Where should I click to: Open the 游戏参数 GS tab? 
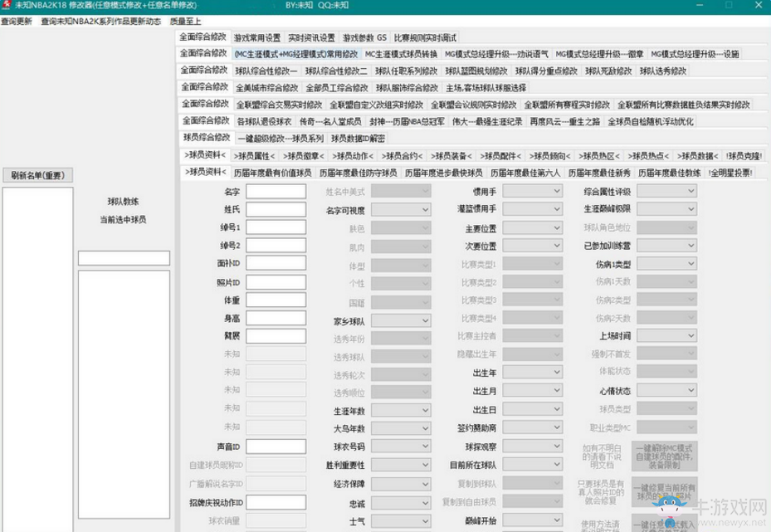pos(364,38)
